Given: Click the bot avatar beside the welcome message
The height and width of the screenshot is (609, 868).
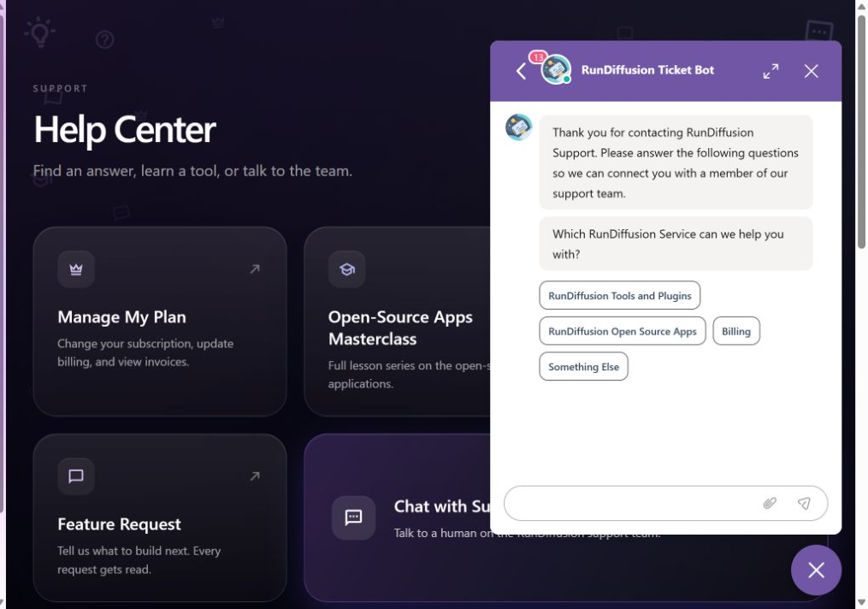Looking at the screenshot, I should click(519, 127).
